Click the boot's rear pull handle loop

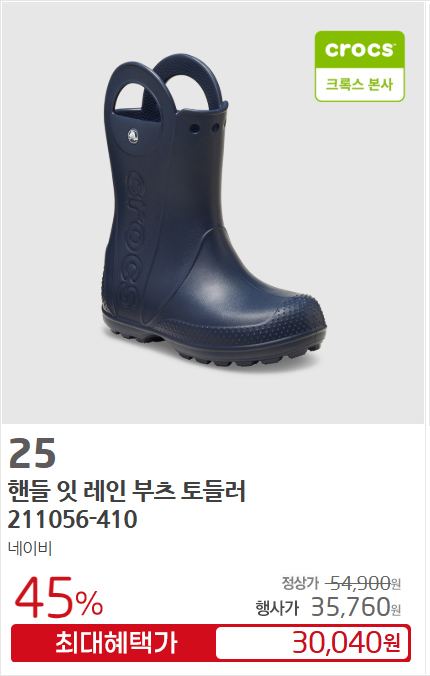(x=190, y=83)
